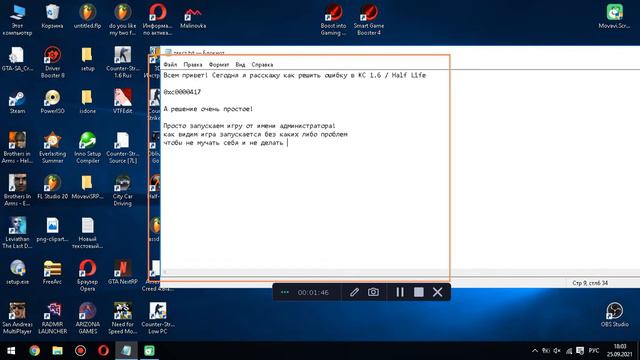Open Opera from the taskbar
This screenshot has height=360, width=640.
tap(103, 351)
